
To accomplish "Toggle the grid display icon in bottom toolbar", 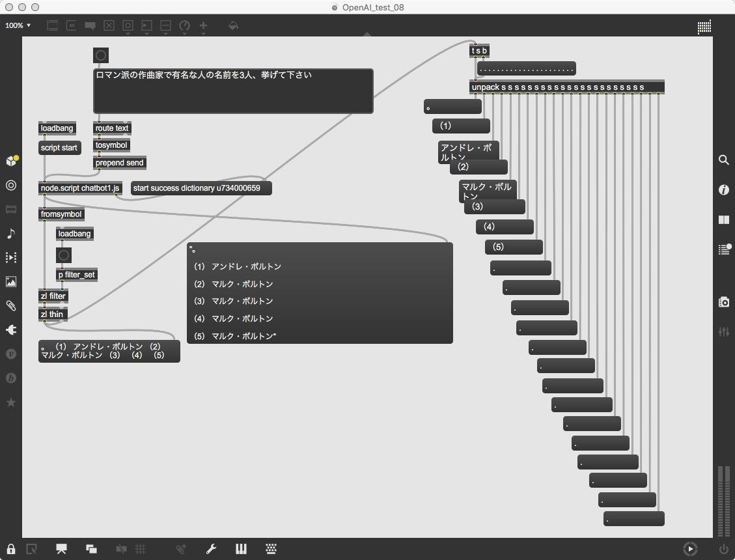I will tap(140, 549).
